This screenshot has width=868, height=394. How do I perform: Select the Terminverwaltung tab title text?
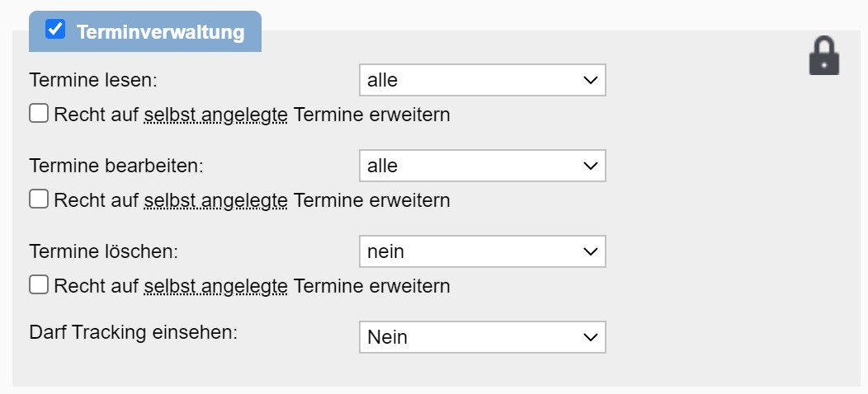pyautogui.click(x=160, y=32)
